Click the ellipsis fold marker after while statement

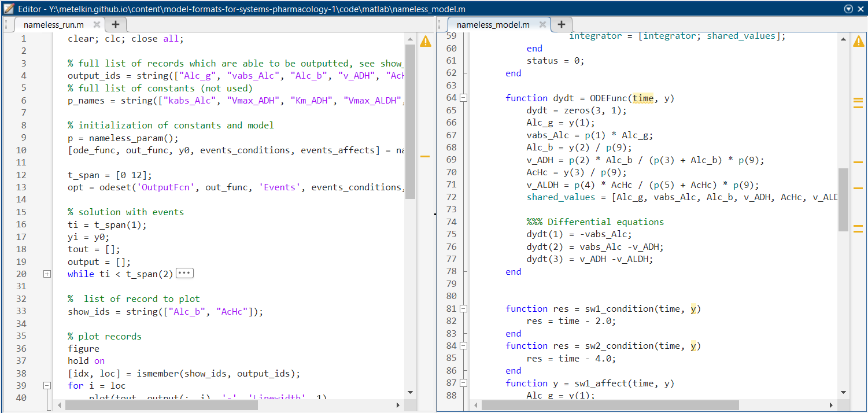point(184,273)
